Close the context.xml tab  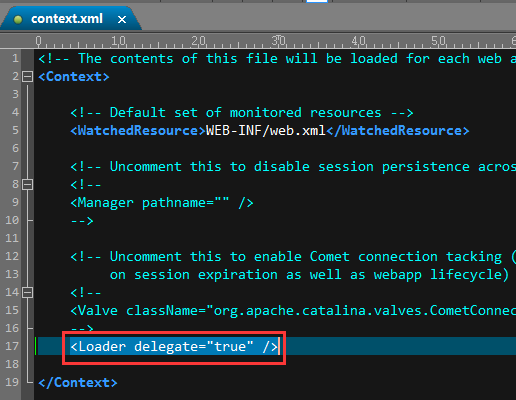(x=122, y=20)
